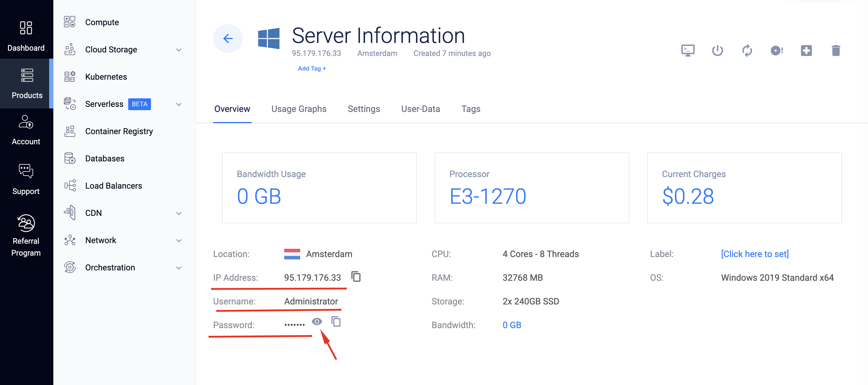
Task: Open the server console view icon
Action: click(x=687, y=51)
